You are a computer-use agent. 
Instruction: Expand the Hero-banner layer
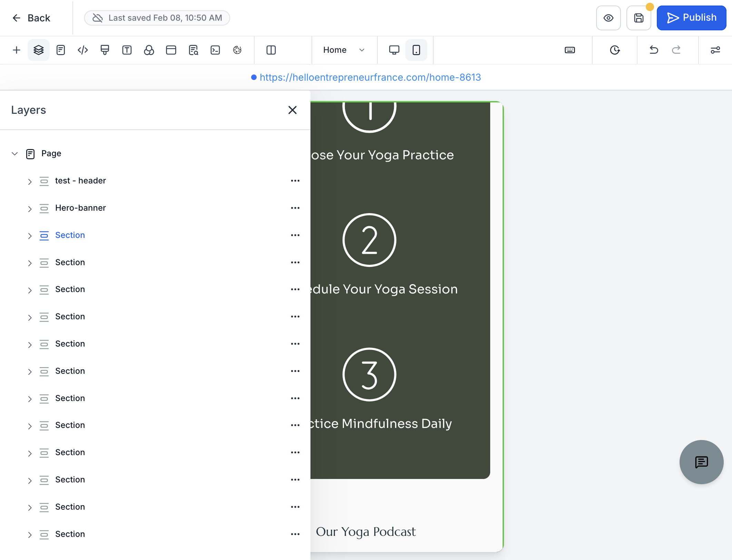tap(30, 209)
